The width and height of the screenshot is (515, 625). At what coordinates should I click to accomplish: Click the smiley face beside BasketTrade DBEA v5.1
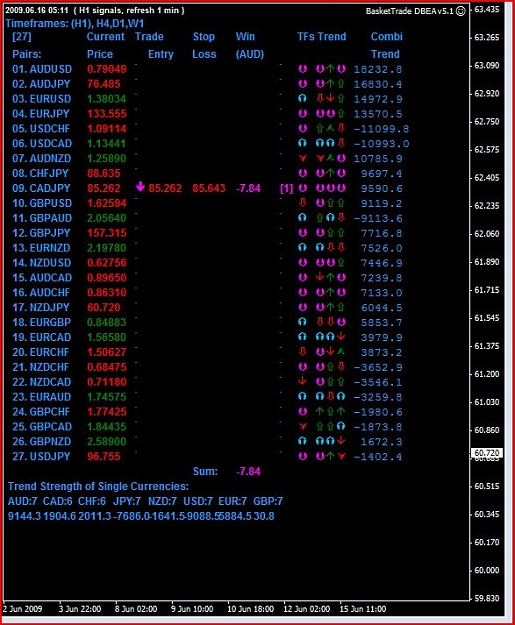click(460, 11)
